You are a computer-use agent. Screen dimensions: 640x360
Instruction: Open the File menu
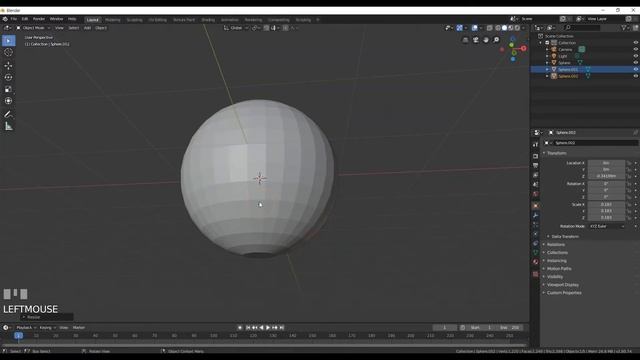(x=13, y=19)
